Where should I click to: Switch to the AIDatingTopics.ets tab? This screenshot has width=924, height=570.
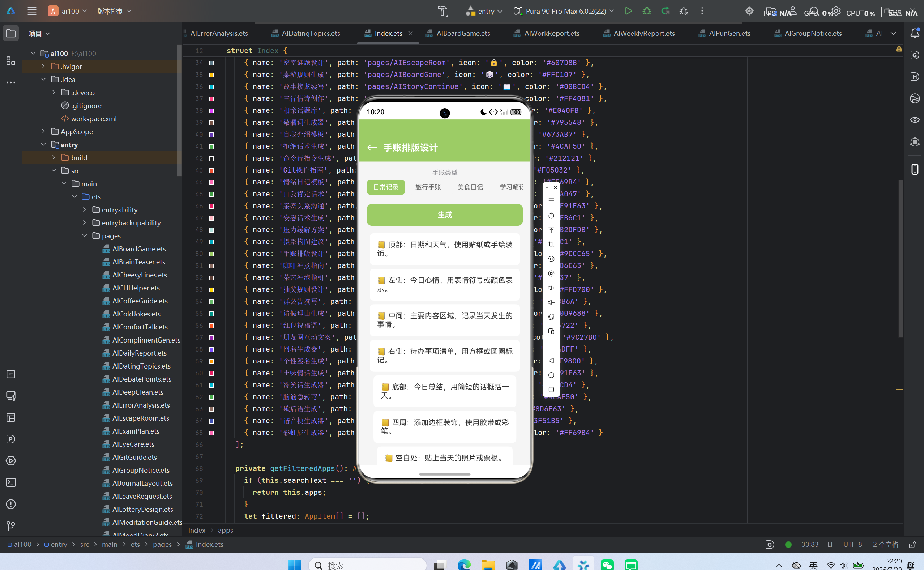(306, 33)
